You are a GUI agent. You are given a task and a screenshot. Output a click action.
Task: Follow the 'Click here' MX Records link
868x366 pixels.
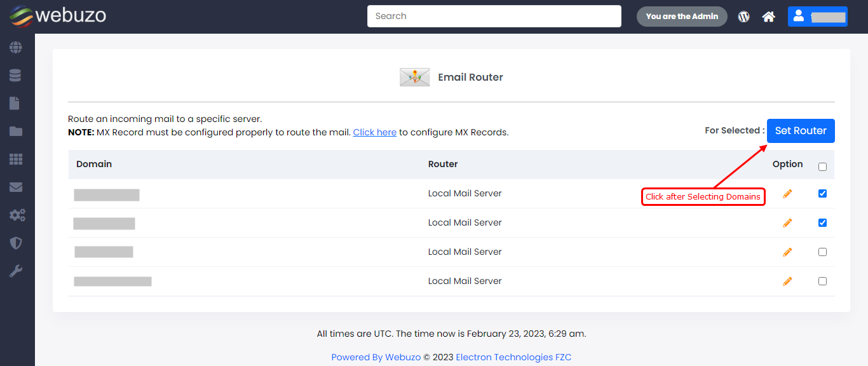click(375, 133)
